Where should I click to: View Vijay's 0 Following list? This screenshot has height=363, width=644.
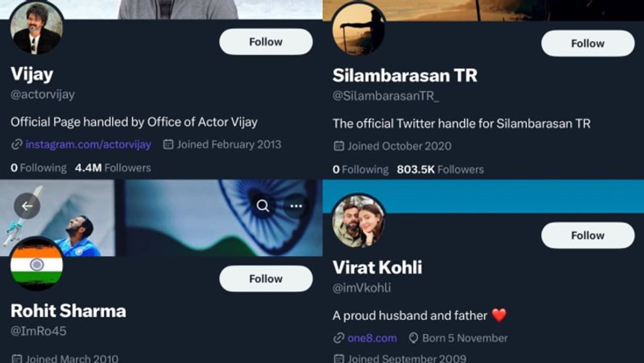click(39, 168)
